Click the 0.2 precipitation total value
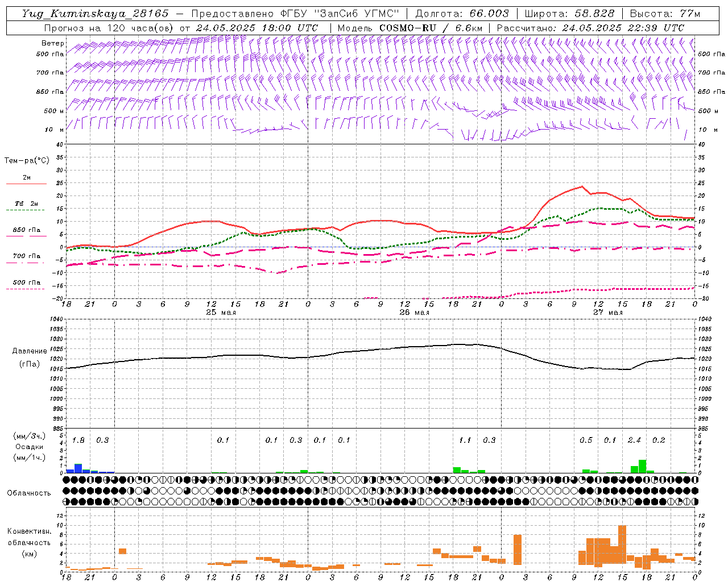Image resolution: width=728 pixels, height=582 pixels. pos(659,440)
